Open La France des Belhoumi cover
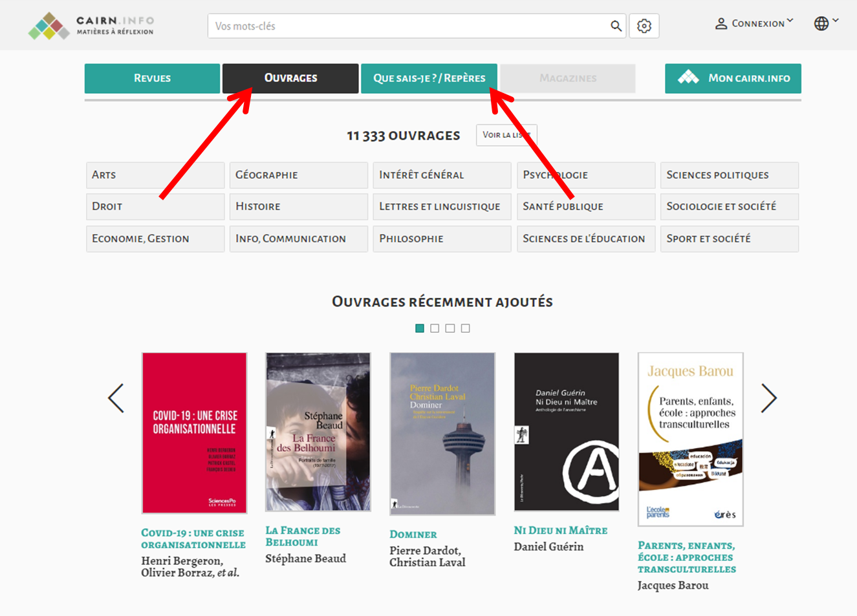This screenshot has height=616, width=857. [318, 432]
